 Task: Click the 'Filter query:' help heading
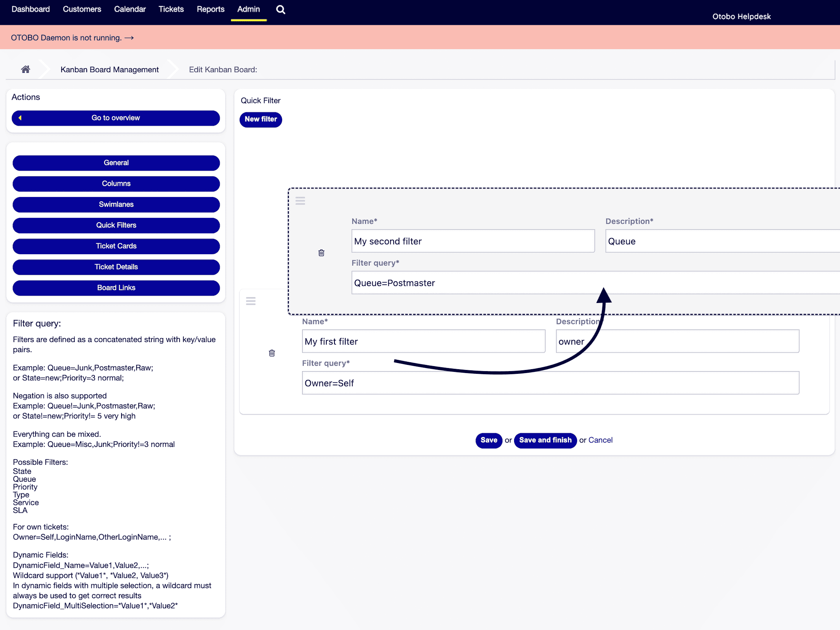coord(37,324)
